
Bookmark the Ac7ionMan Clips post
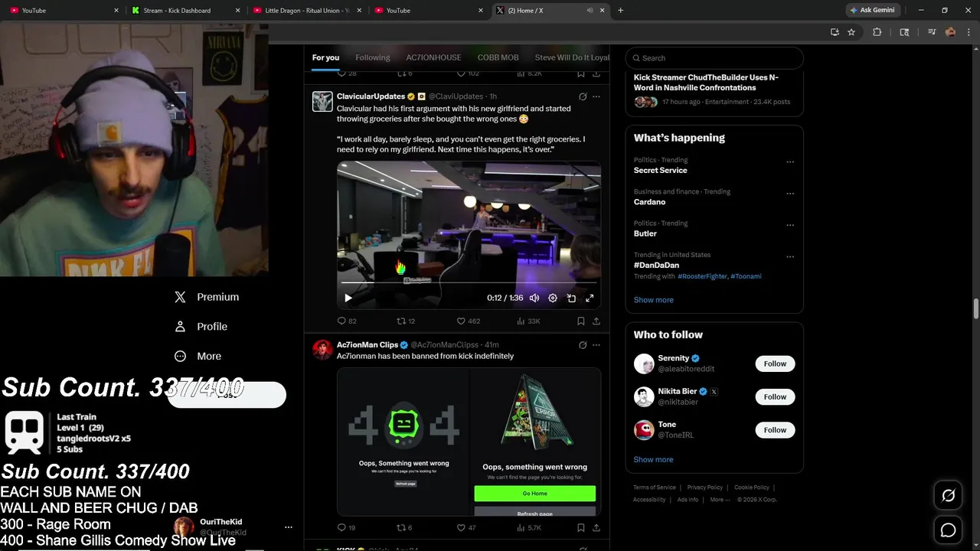[x=581, y=527]
